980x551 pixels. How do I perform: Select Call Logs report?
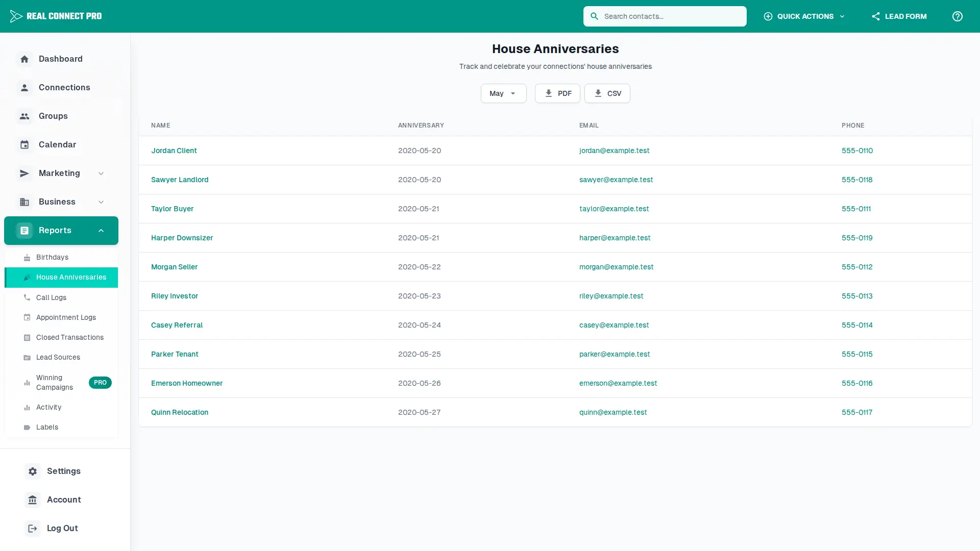tap(61, 297)
